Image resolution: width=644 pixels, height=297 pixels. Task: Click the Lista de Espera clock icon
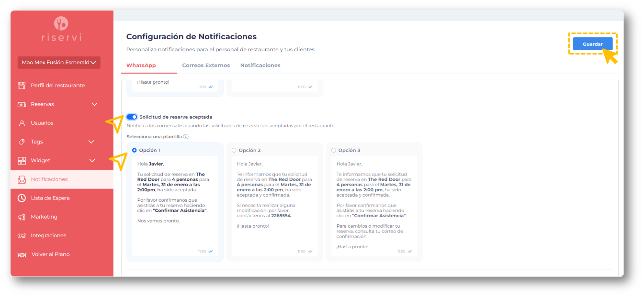22,198
